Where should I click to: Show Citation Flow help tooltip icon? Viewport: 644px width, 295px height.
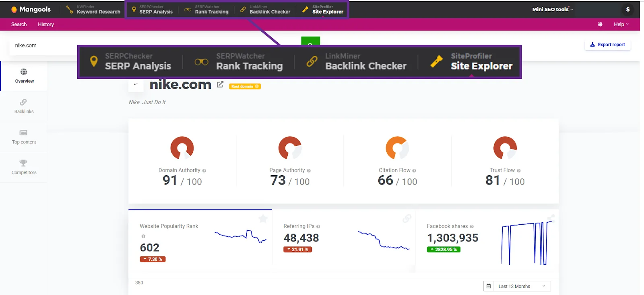(x=414, y=171)
